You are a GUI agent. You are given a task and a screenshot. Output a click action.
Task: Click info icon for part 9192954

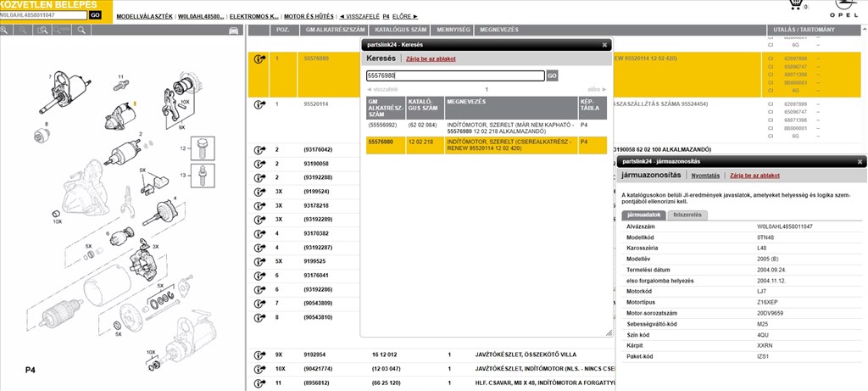point(259,354)
